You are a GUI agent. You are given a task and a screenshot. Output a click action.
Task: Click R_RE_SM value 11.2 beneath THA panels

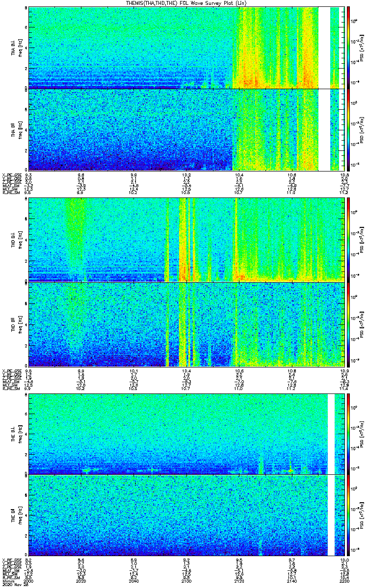pyautogui.click(x=344, y=193)
